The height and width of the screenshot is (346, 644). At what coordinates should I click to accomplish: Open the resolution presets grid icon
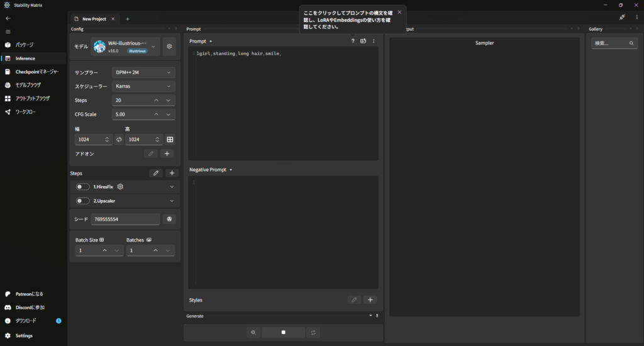tap(170, 139)
